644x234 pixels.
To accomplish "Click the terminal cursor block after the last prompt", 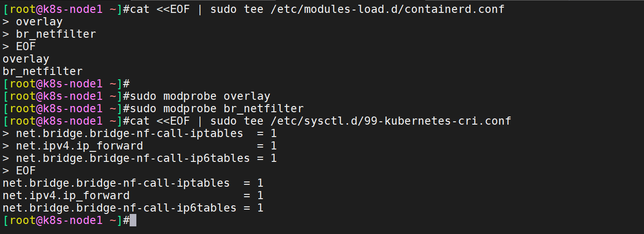I will click(x=133, y=220).
